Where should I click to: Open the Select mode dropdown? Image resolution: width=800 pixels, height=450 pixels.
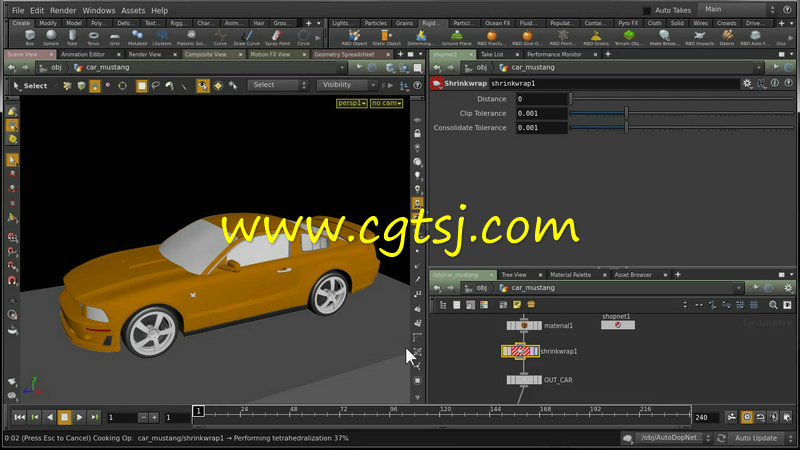click(278, 85)
